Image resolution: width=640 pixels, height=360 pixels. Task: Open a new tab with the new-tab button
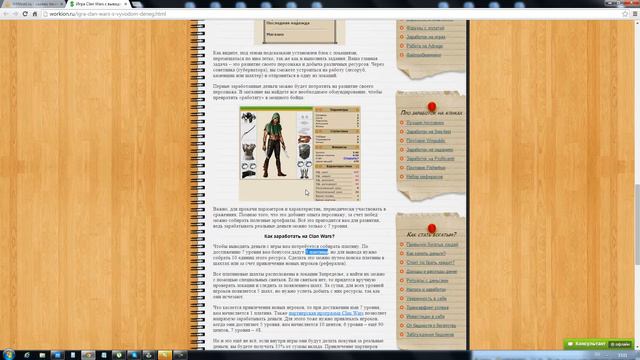tap(137, 4)
